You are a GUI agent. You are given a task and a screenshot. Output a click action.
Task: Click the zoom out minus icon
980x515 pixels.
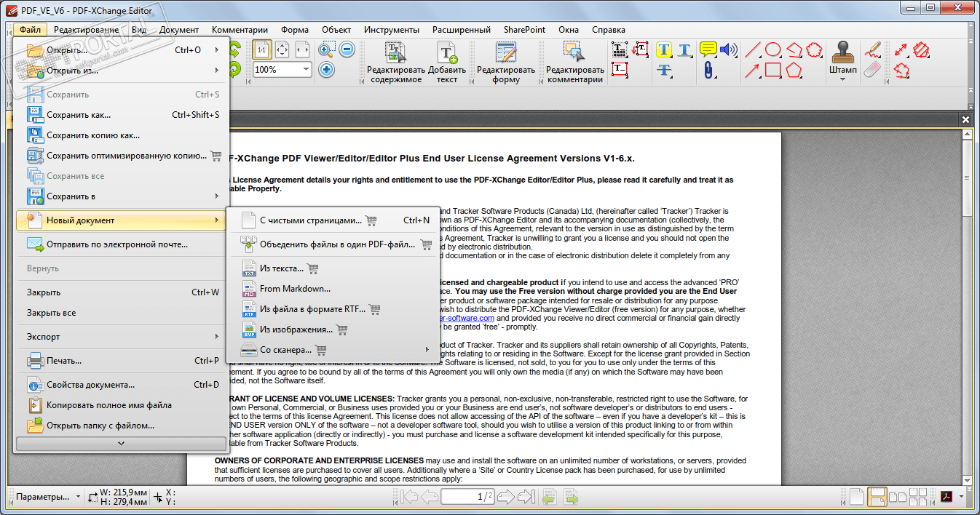pyautogui.click(x=347, y=50)
